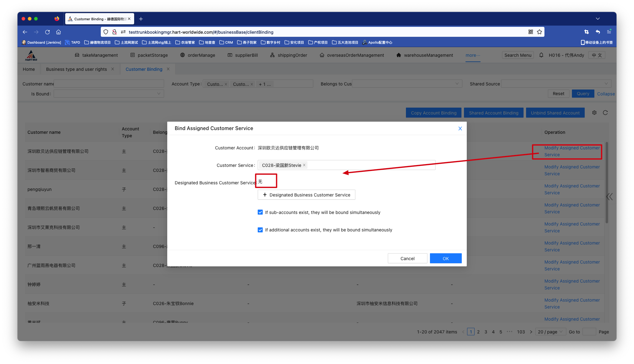This screenshot has height=364, width=634.
Task: Uncheck additional accounts bound simultaneously checkbox
Action: (260, 230)
